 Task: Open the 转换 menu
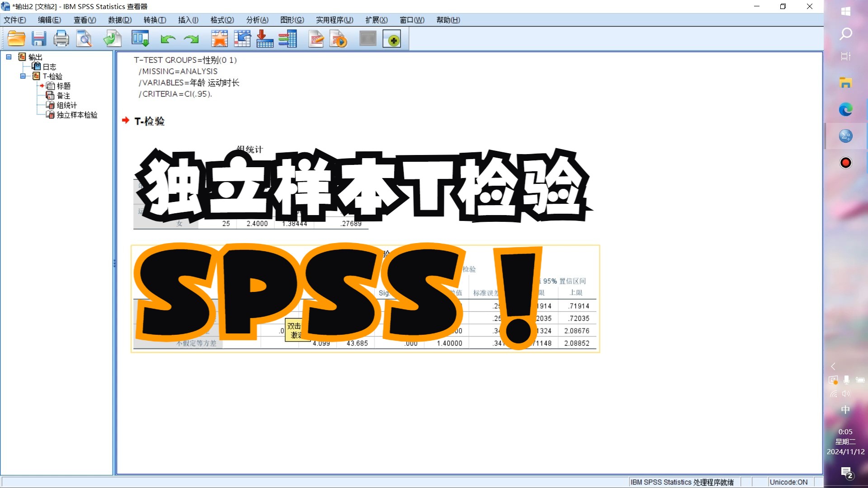(x=155, y=20)
